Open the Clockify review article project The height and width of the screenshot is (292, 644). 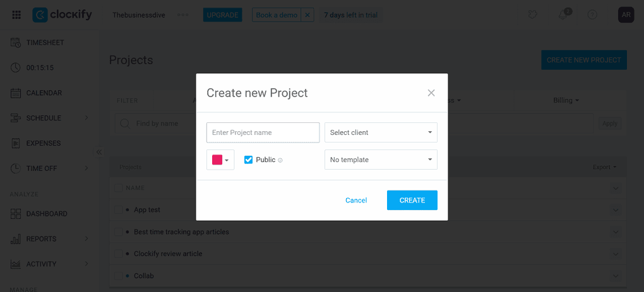coord(168,254)
